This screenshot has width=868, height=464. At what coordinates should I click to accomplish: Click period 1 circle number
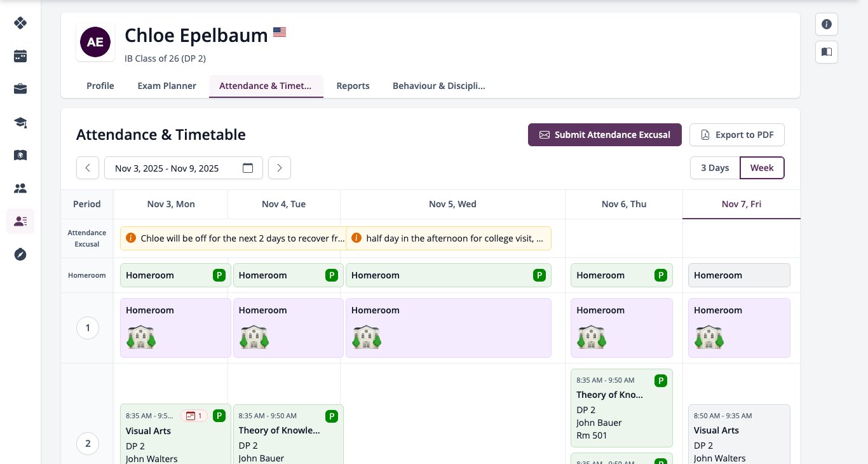[x=88, y=328]
